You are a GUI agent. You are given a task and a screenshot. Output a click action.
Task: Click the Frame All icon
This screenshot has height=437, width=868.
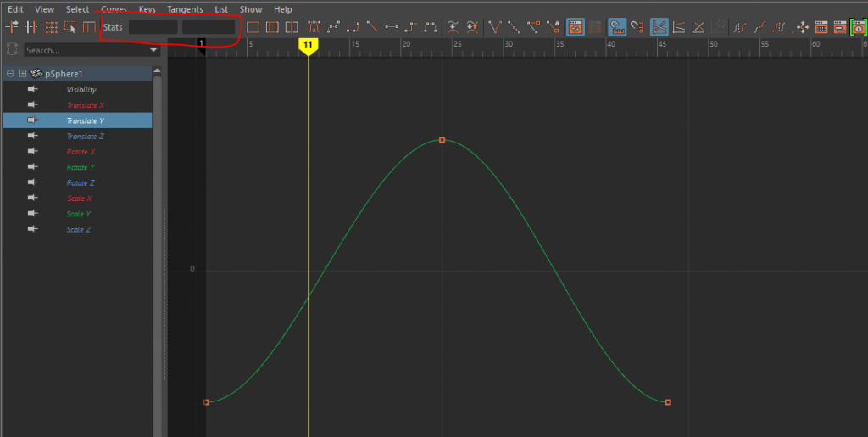pos(253,27)
